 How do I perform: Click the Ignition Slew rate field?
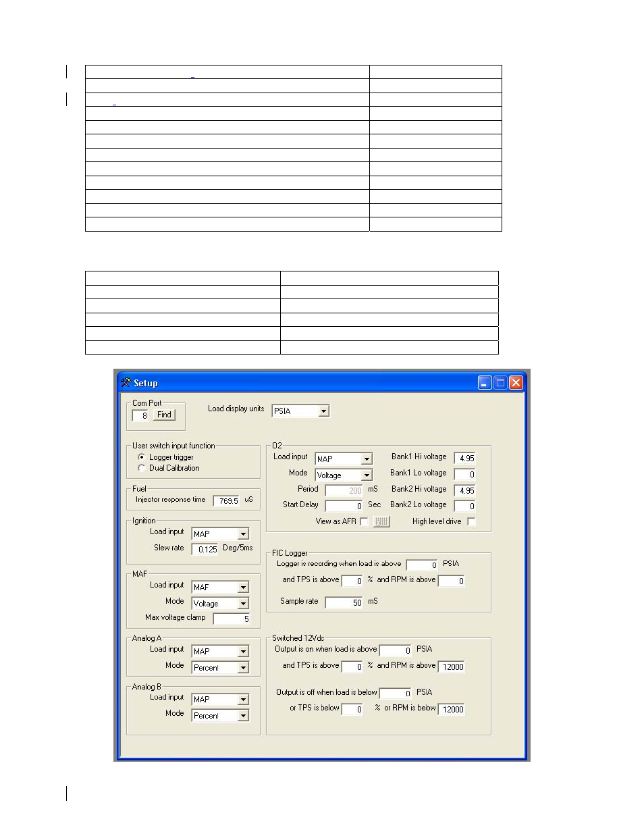[x=205, y=550]
